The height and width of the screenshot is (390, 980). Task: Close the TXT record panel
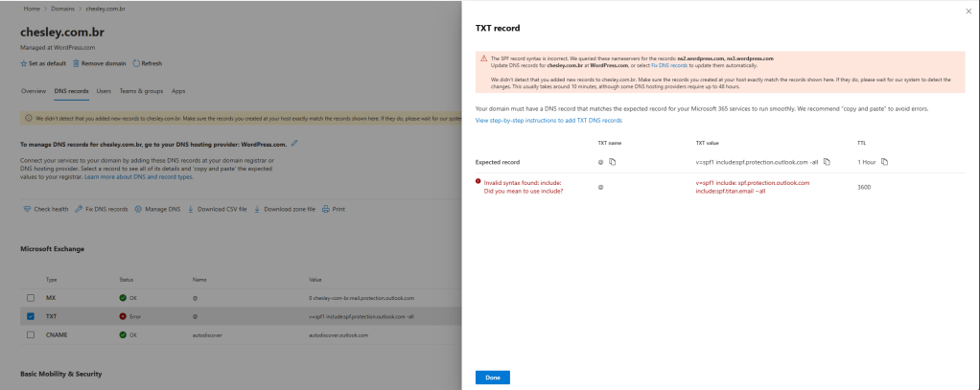pos(966,10)
